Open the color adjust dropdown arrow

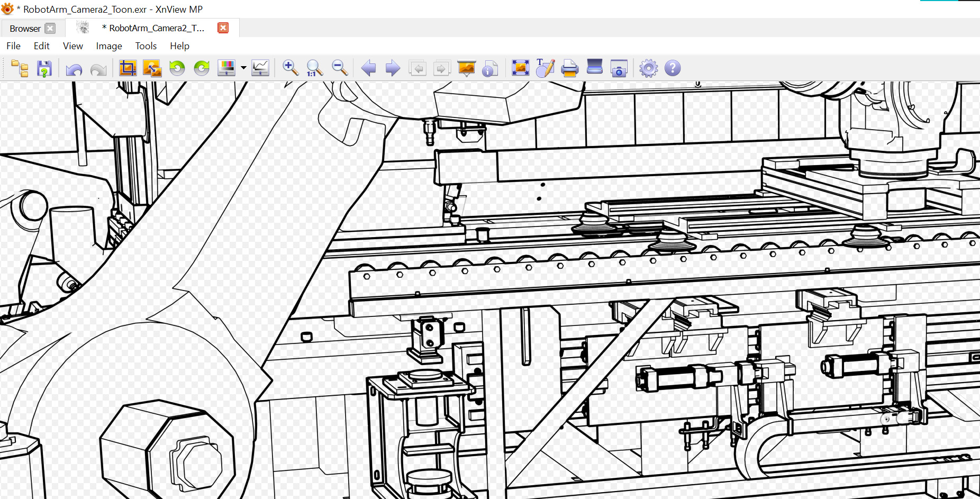[x=243, y=68]
